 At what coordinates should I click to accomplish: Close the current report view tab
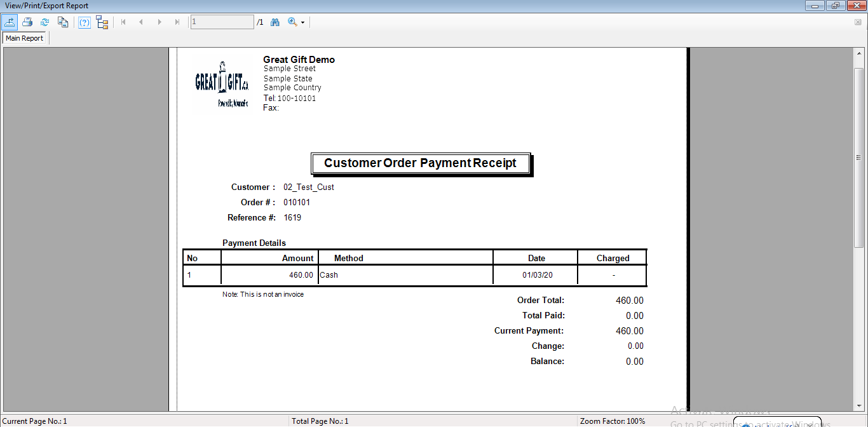pos(858,22)
